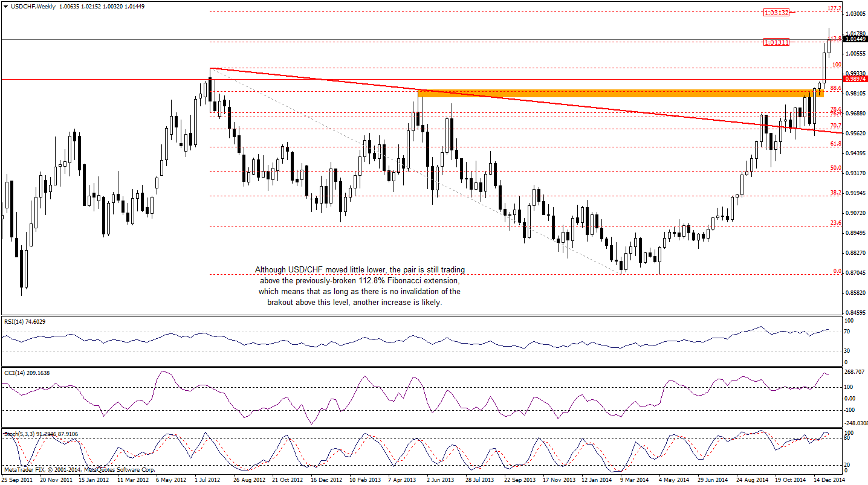Select the red 1.01311 price label
Image resolution: width=868 pixels, height=485 pixels.
pyautogui.click(x=776, y=42)
